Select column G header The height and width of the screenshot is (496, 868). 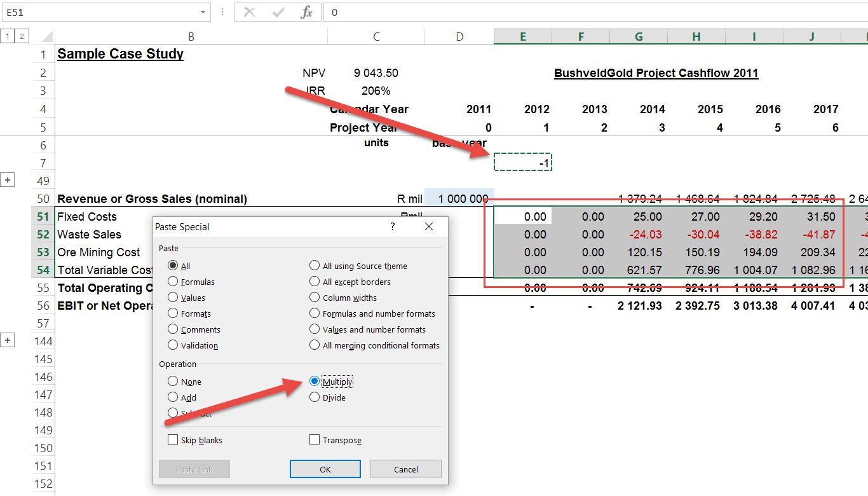639,37
